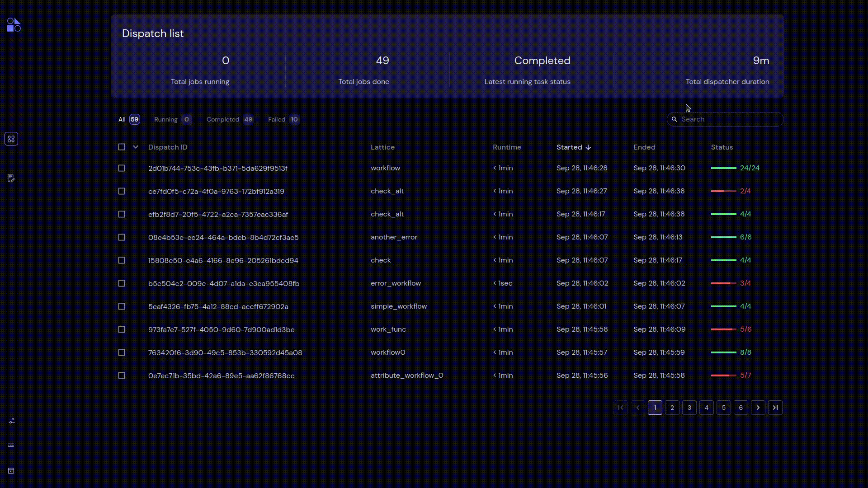
Task: Open the logs list icon
Action: [x=11, y=446]
